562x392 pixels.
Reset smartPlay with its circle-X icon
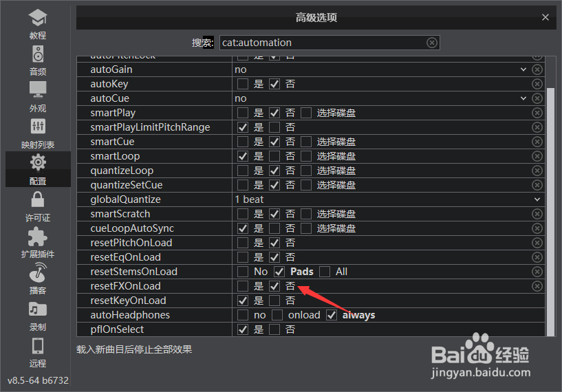point(537,113)
